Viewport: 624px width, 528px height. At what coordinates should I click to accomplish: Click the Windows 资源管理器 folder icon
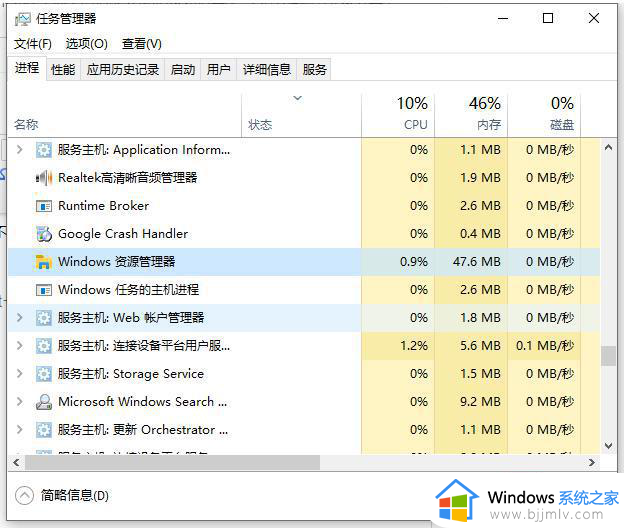[x=43, y=262]
